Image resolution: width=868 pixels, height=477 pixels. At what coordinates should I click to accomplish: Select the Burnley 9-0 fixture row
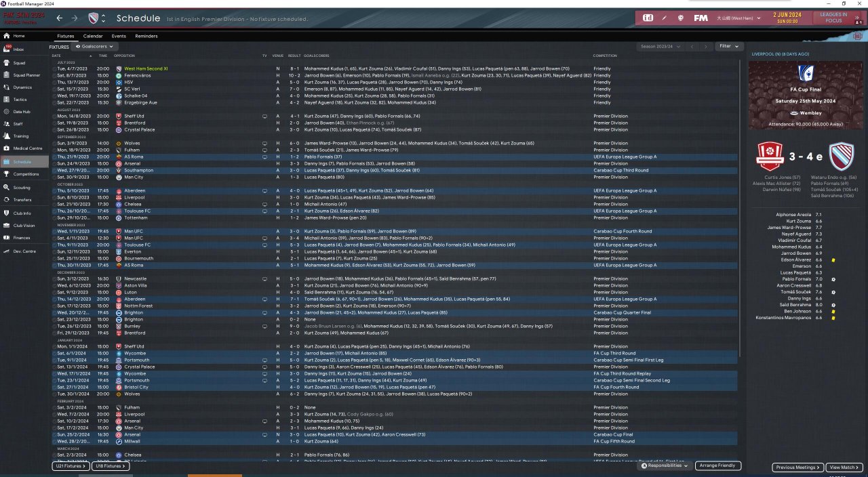point(393,326)
